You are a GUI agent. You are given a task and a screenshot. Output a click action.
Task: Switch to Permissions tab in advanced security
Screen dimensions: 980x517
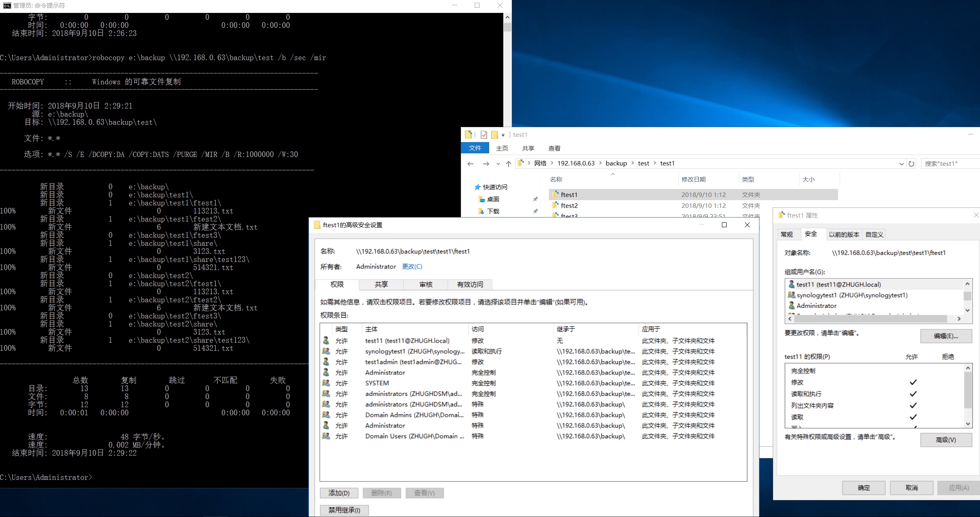coord(337,285)
